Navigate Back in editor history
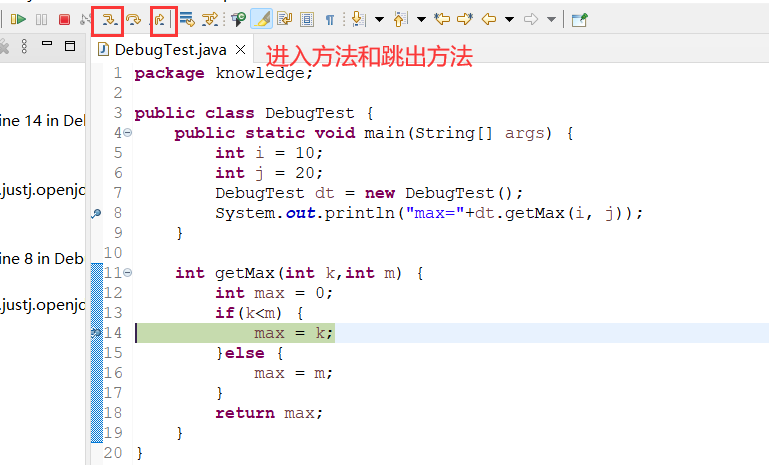 point(488,20)
